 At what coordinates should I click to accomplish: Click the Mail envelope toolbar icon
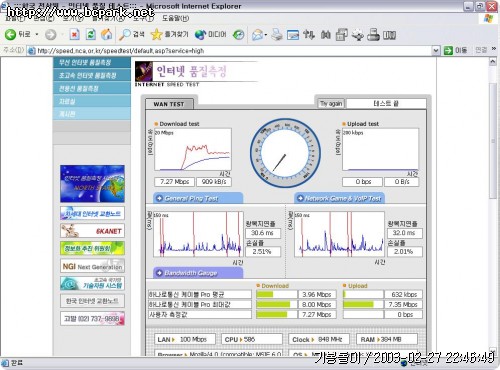257,34
